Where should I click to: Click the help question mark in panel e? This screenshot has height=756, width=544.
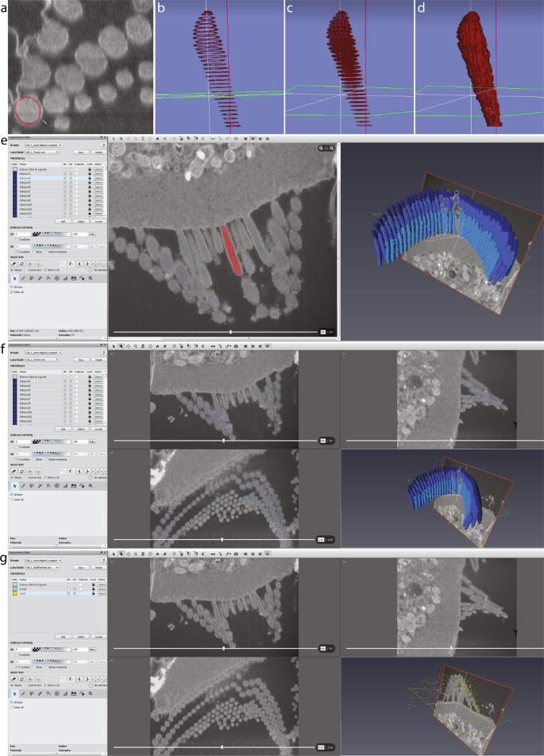click(103, 145)
